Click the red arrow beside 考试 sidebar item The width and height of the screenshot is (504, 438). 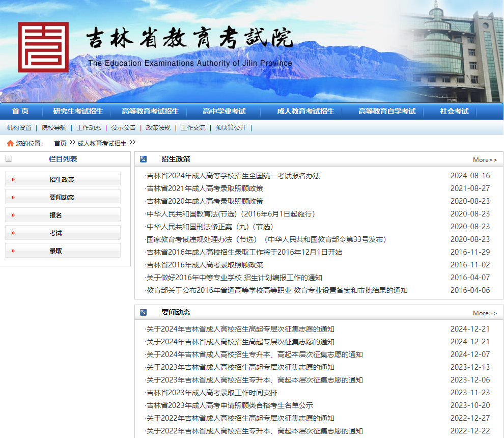click(x=14, y=232)
